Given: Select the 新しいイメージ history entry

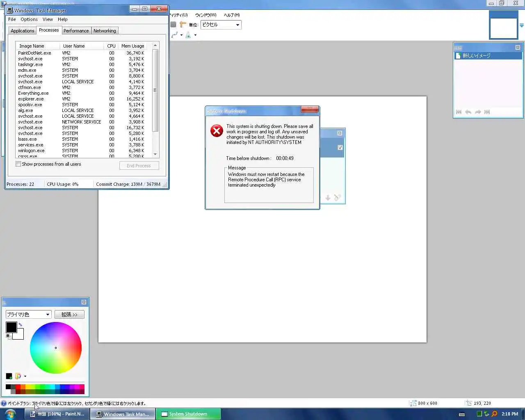Looking at the screenshot, I should (x=488, y=56).
